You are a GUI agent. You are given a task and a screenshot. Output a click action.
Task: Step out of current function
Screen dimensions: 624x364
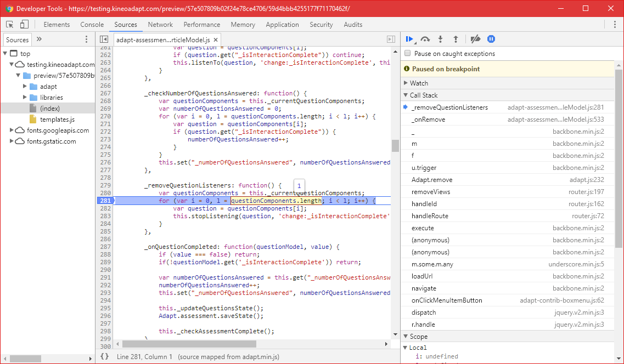point(456,39)
